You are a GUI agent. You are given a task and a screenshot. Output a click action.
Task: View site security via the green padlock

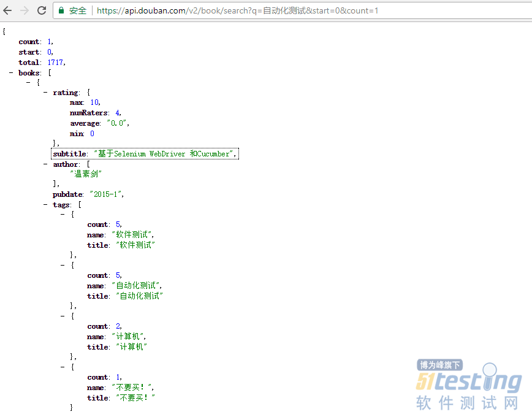tap(61, 10)
